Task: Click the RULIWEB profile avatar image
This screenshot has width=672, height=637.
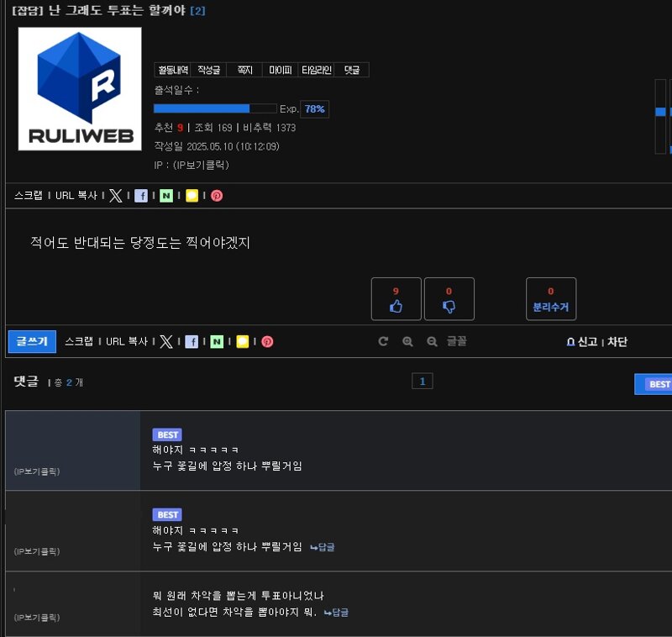Action: coord(80,89)
